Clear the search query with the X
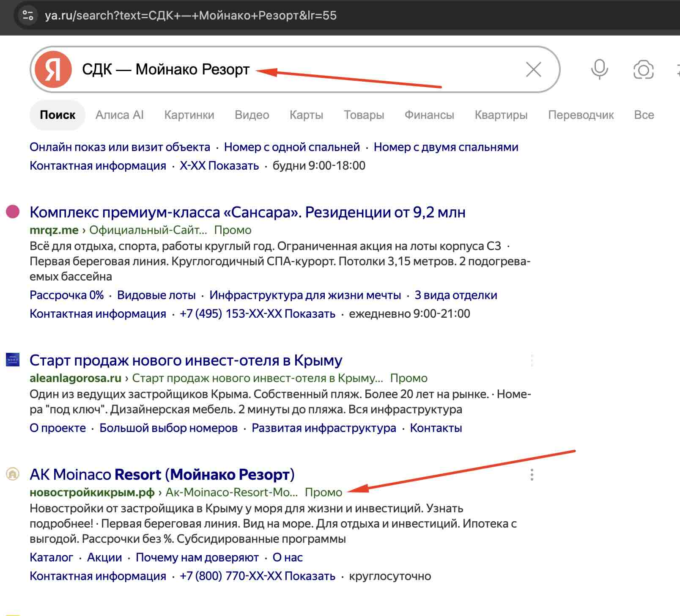This screenshot has height=616, width=680. [x=534, y=69]
